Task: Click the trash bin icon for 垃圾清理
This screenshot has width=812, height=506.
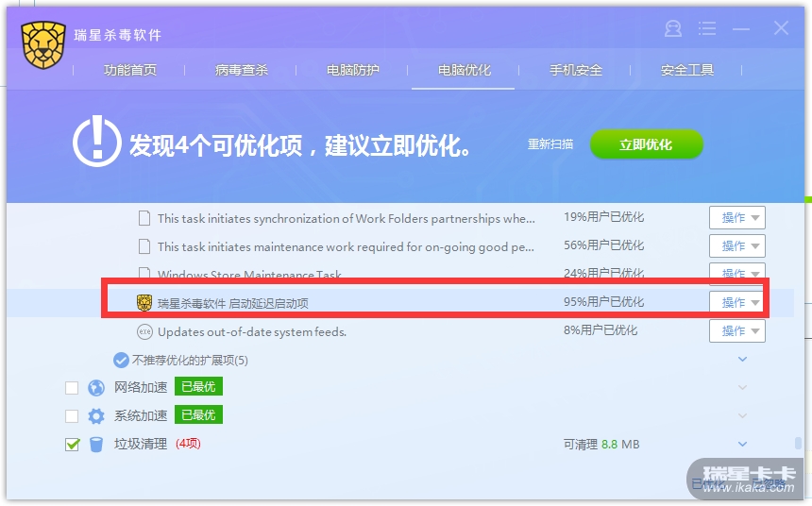Action: [x=95, y=445]
